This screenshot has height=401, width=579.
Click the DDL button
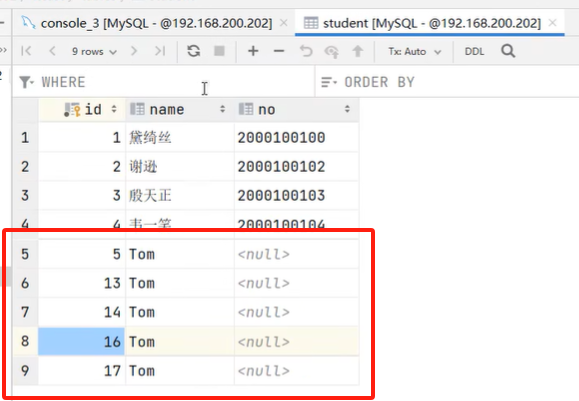[x=474, y=51]
